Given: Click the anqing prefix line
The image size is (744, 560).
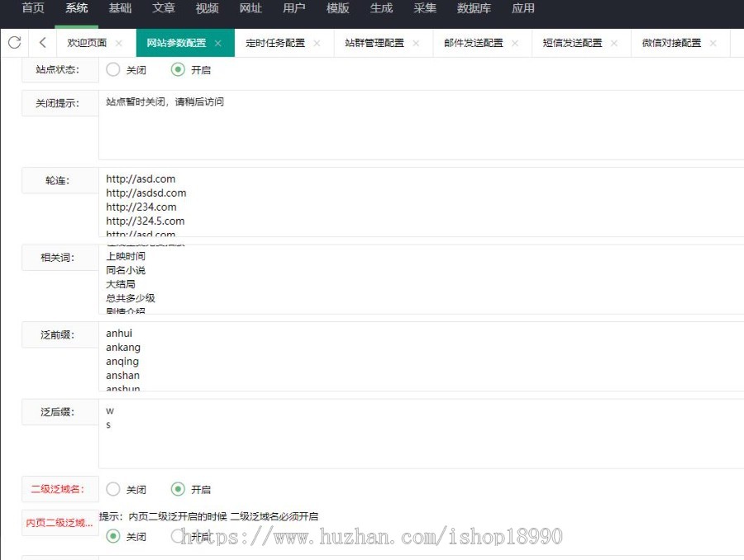Looking at the screenshot, I should (x=122, y=362).
